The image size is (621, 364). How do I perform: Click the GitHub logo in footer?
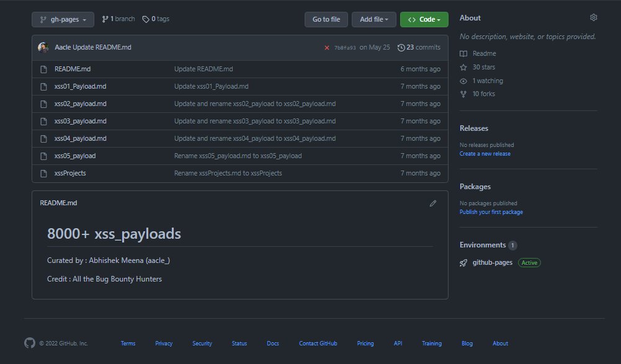(x=30, y=343)
